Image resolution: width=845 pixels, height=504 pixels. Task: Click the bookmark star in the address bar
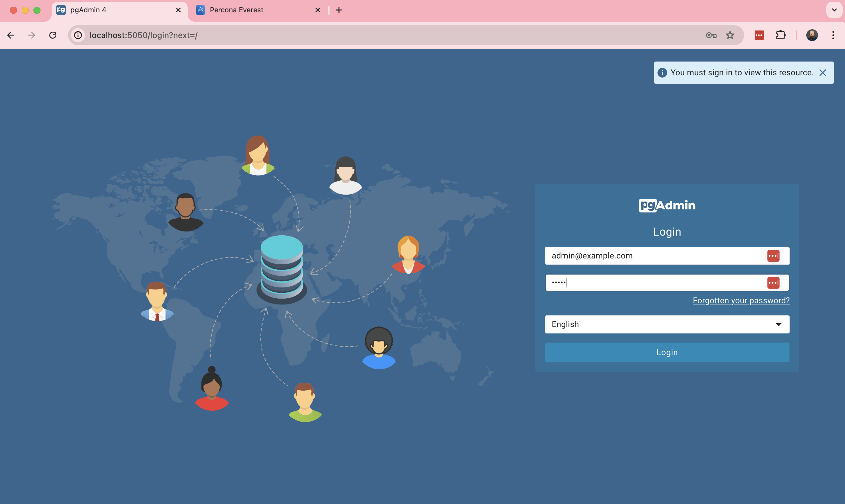tap(730, 35)
